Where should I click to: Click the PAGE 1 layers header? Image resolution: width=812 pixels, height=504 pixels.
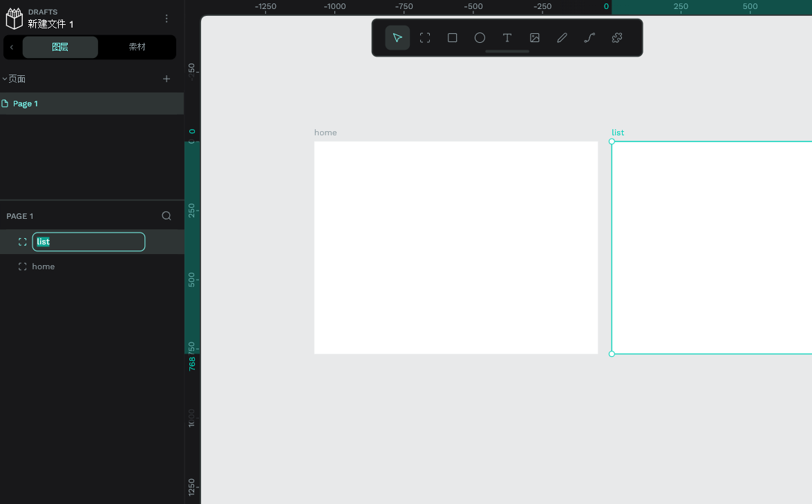pos(19,216)
